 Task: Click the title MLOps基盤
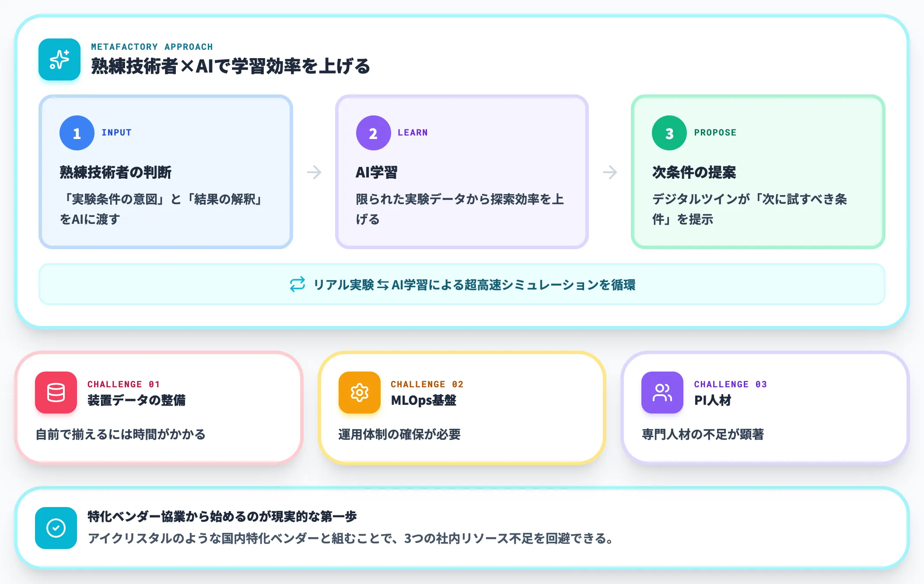click(423, 400)
